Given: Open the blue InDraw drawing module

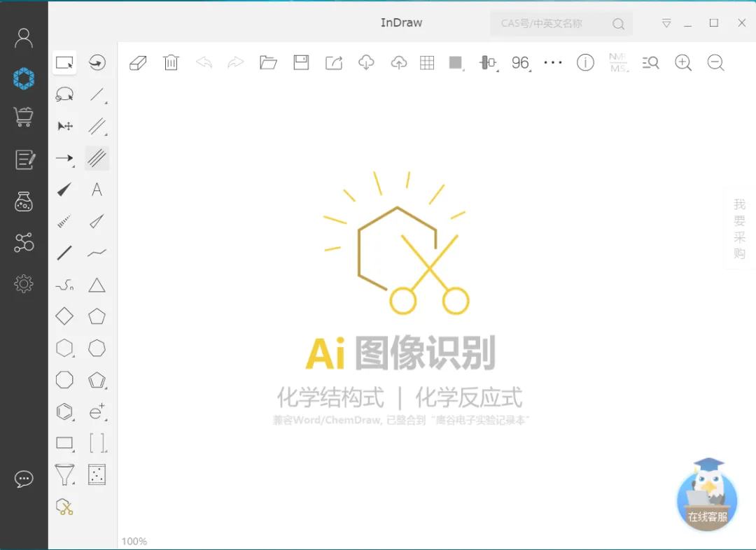Looking at the screenshot, I should 24,78.
